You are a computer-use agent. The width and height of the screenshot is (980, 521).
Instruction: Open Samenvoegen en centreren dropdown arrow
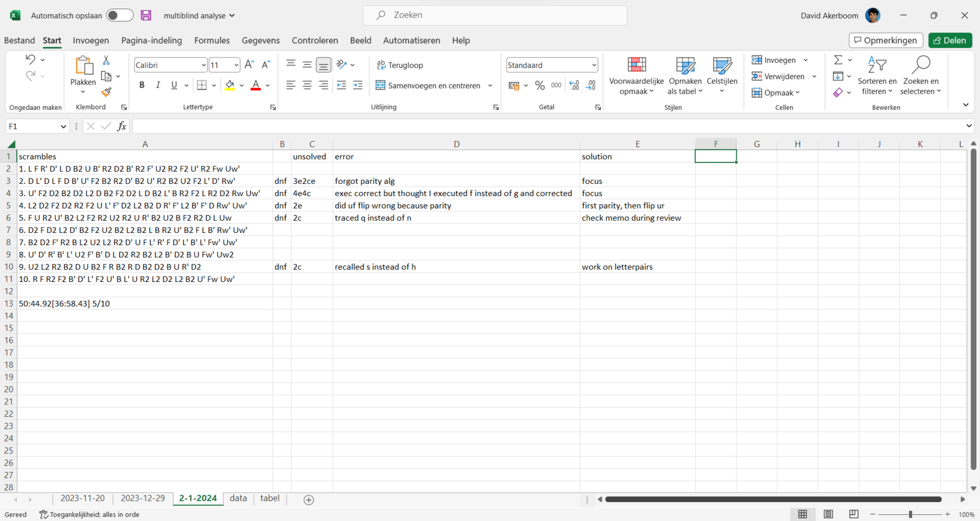(490, 86)
